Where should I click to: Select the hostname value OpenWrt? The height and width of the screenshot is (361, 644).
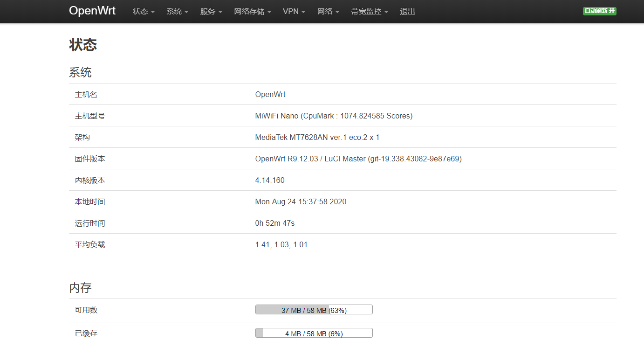coord(270,95)
